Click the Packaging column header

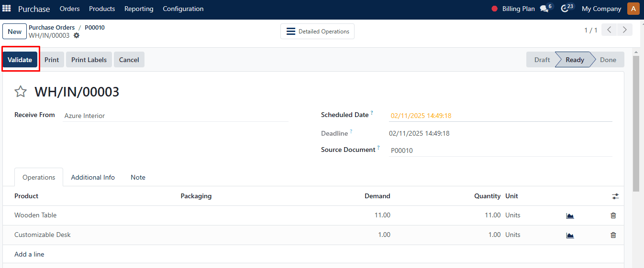click(x=196, y=196)
